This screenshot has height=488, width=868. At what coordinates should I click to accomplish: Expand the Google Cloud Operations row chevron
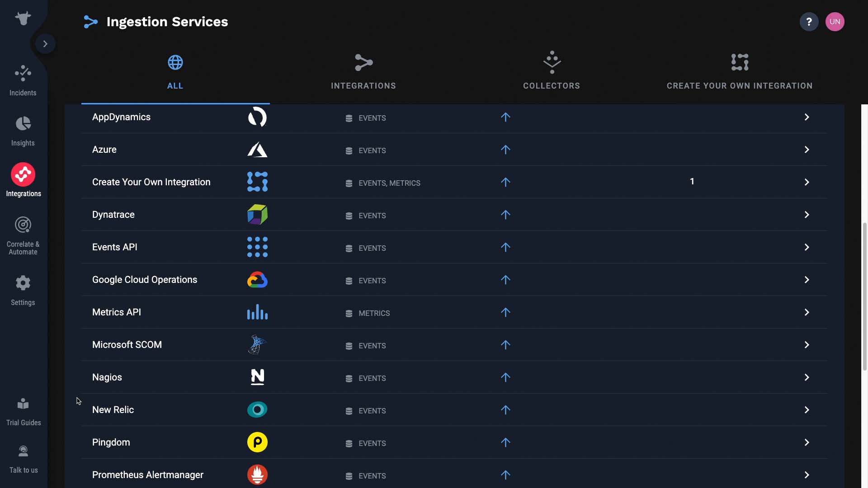click(x=807, y=280)
